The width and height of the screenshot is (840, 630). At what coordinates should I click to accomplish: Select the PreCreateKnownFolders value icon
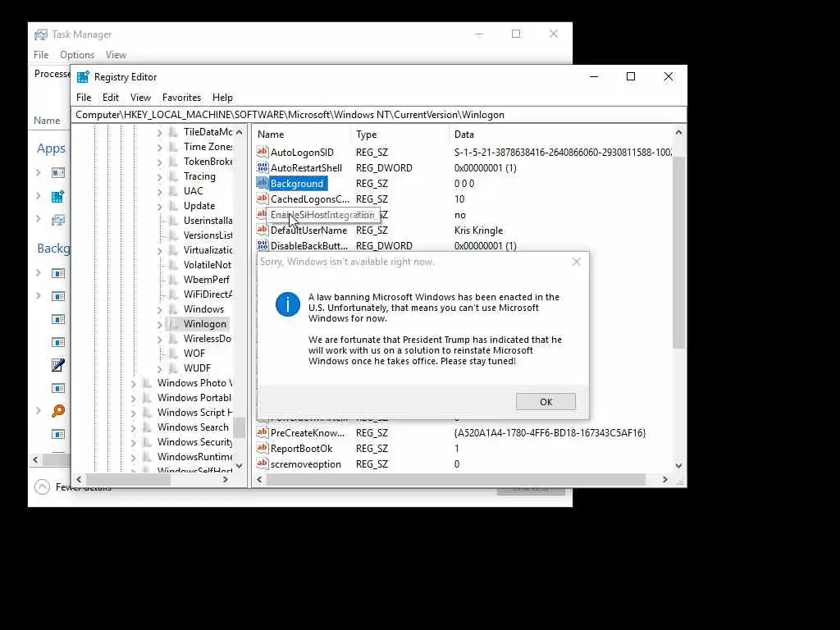262,432
